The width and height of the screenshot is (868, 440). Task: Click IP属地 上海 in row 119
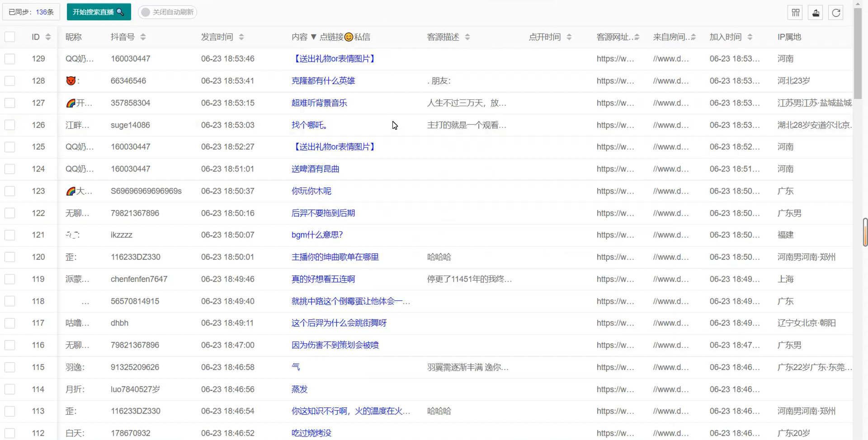[786, 279]
